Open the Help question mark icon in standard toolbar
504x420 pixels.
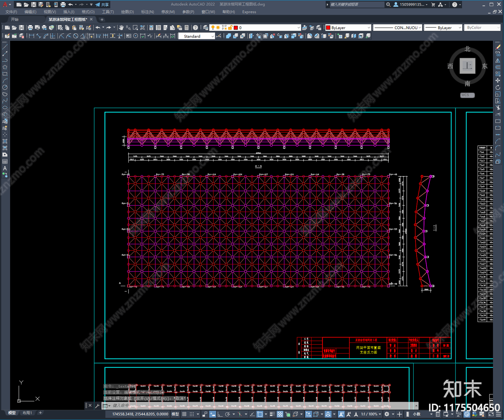tap(196, 28)
